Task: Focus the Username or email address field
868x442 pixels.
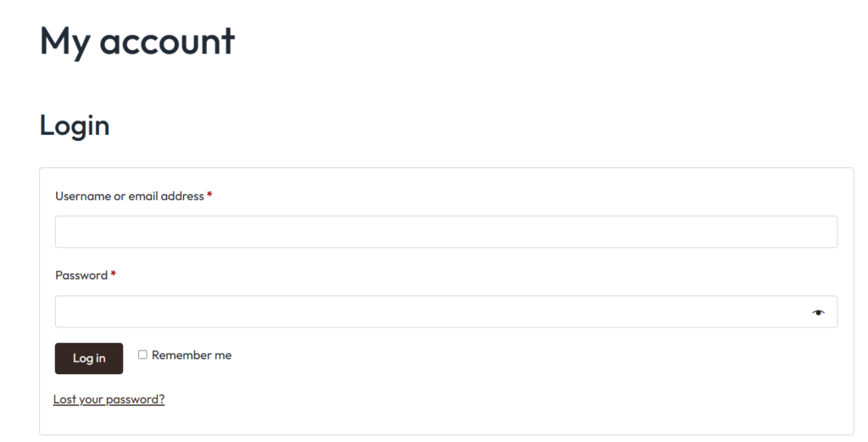Action: point(446,232)
